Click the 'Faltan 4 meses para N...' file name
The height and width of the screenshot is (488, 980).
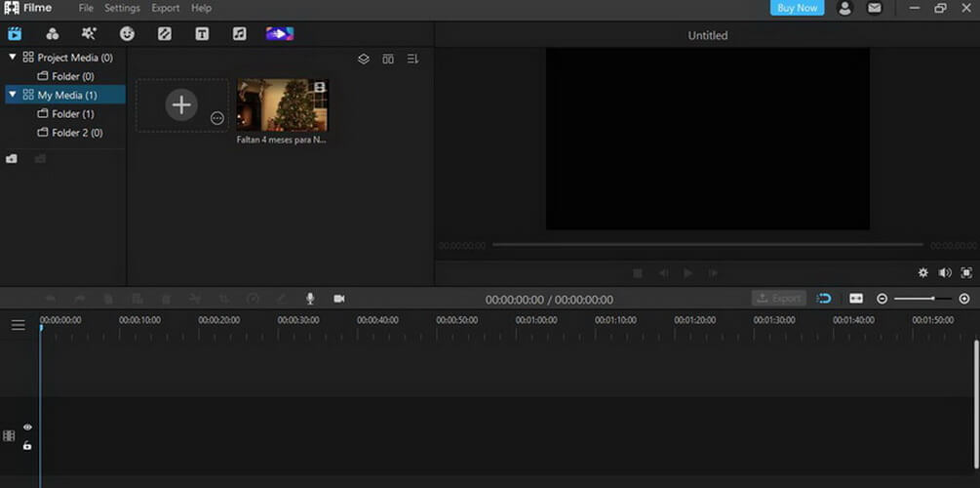tap(281, 141)
